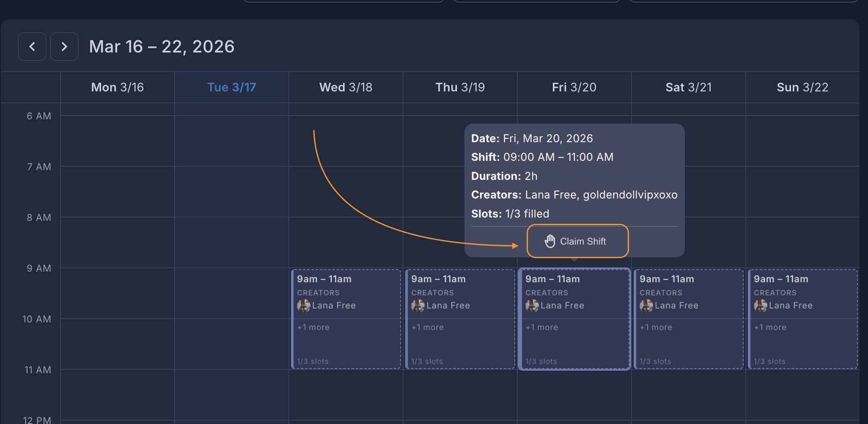
Task: Click the hand icon in Claim Shift
Action: click(x=549, y=241)
